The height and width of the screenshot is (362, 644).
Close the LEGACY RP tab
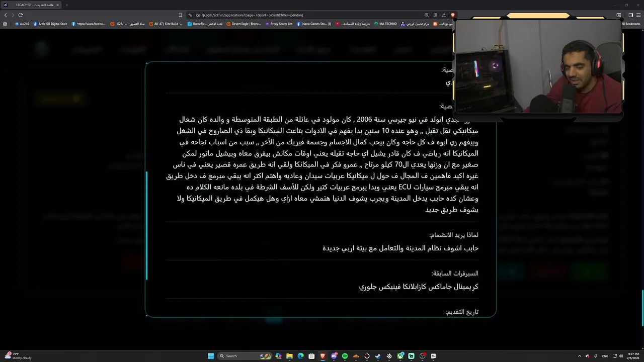click(57, 5)
